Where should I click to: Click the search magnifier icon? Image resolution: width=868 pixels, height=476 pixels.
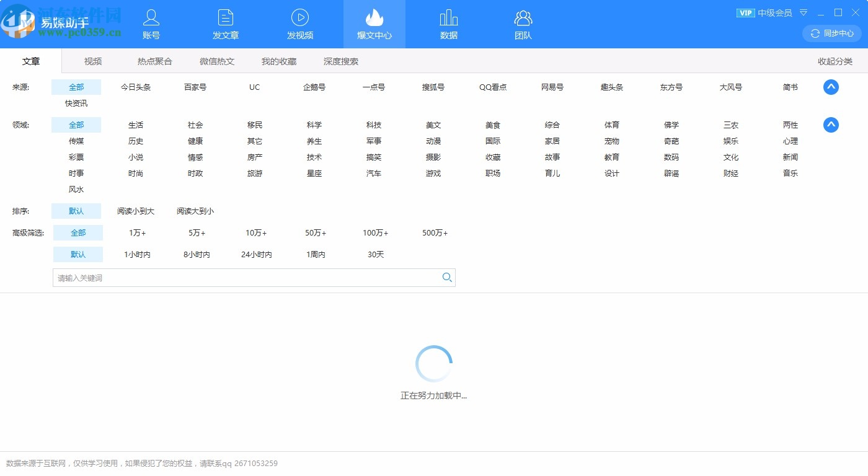447,278
